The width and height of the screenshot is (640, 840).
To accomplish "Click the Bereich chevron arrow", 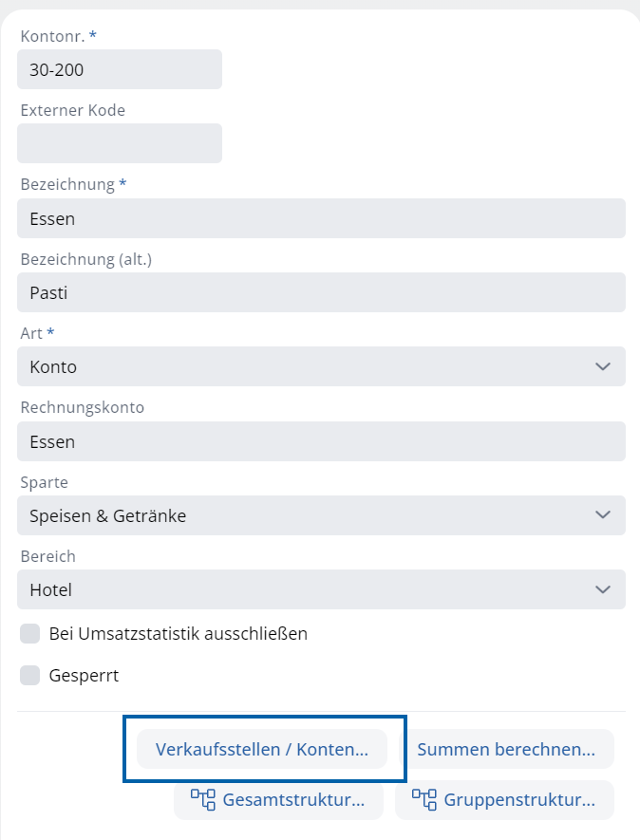I will (x=602, y=589).
